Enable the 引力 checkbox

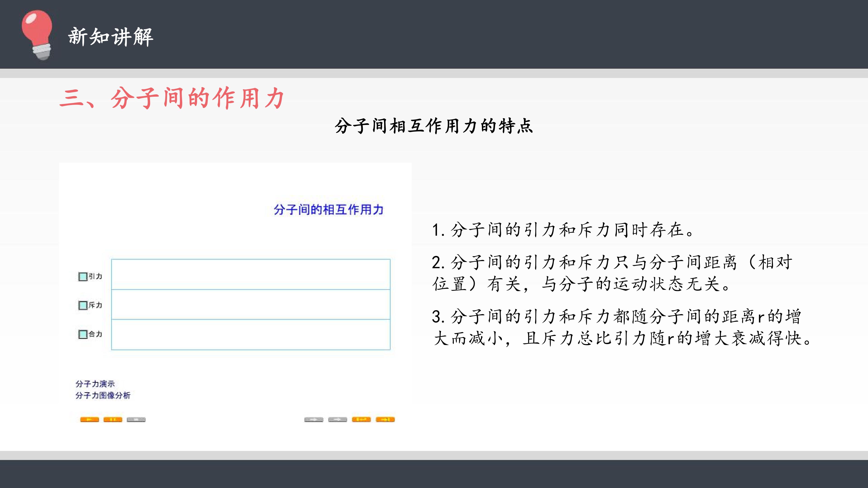pyautogui.click(x=83, y=277)
